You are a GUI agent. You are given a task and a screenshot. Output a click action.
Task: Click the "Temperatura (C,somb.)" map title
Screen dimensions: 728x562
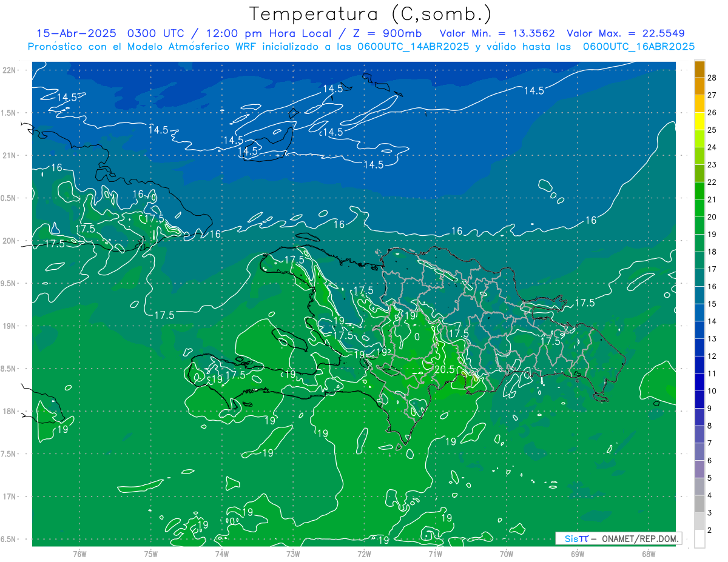[x=369, y=14]
